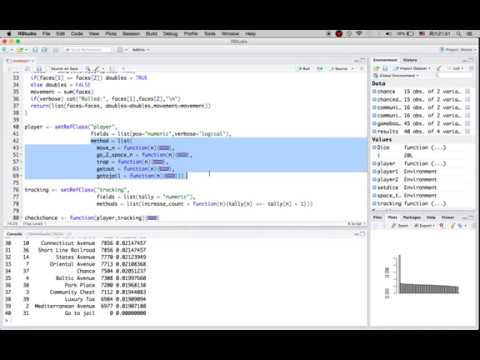
Task: Open the Code menu
Action: (77, 34)
